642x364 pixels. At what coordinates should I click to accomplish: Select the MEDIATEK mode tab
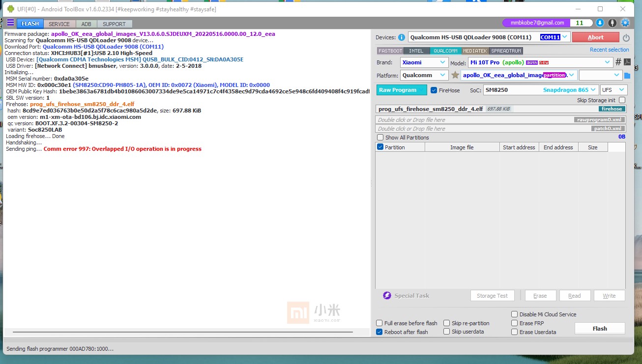pos(475,51)
